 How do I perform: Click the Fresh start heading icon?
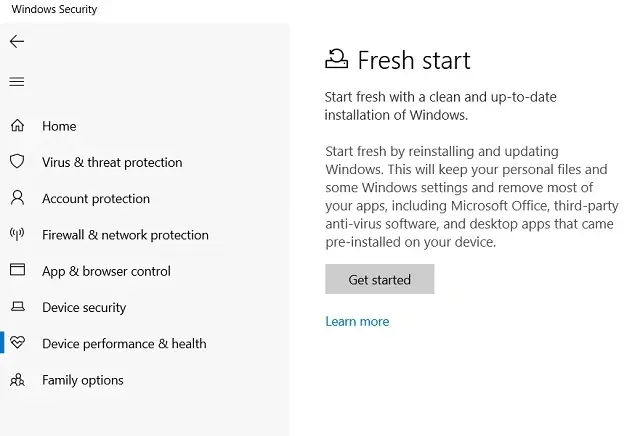(x=337, y=59)
